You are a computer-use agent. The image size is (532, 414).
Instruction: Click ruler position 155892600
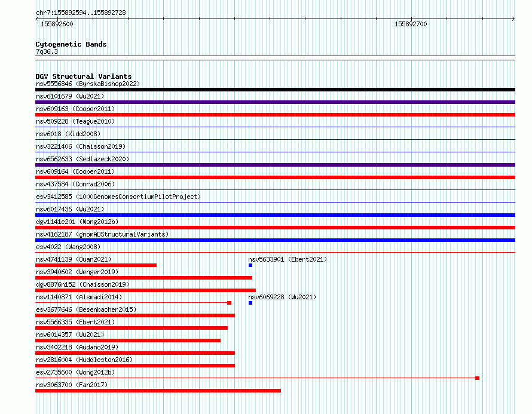tap(57, 24)
